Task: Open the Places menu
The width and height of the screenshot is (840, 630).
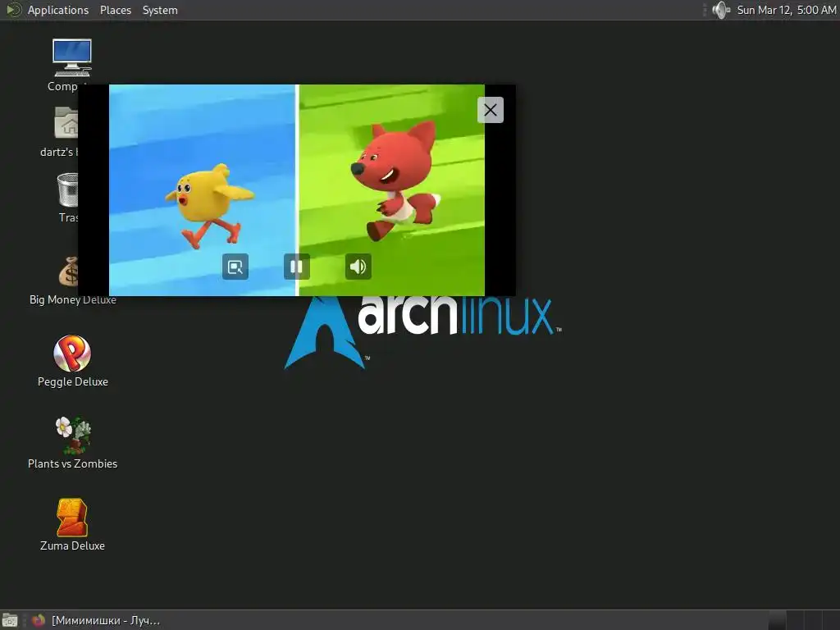Action: tap(116, 10)
